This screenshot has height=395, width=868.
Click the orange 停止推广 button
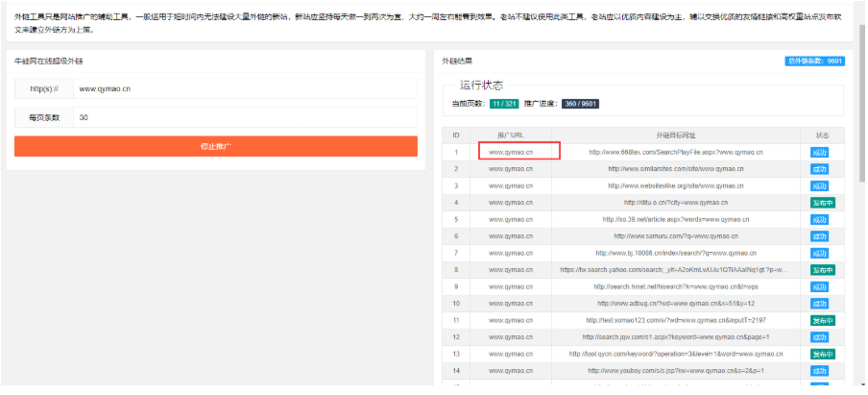coord(215,146)
